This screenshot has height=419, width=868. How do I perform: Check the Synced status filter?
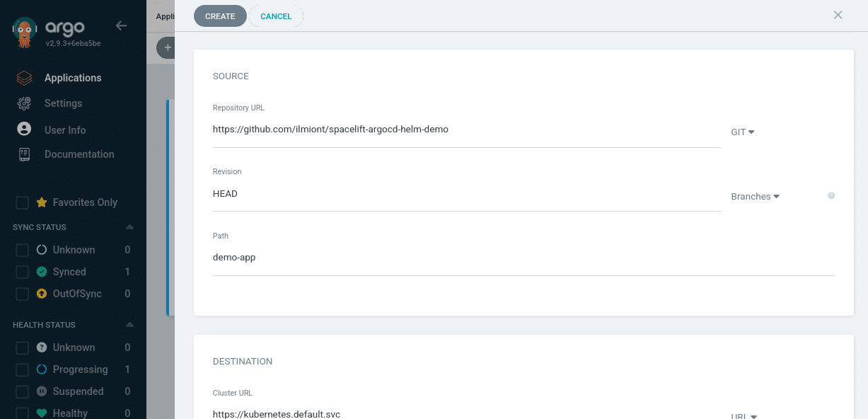23,272
